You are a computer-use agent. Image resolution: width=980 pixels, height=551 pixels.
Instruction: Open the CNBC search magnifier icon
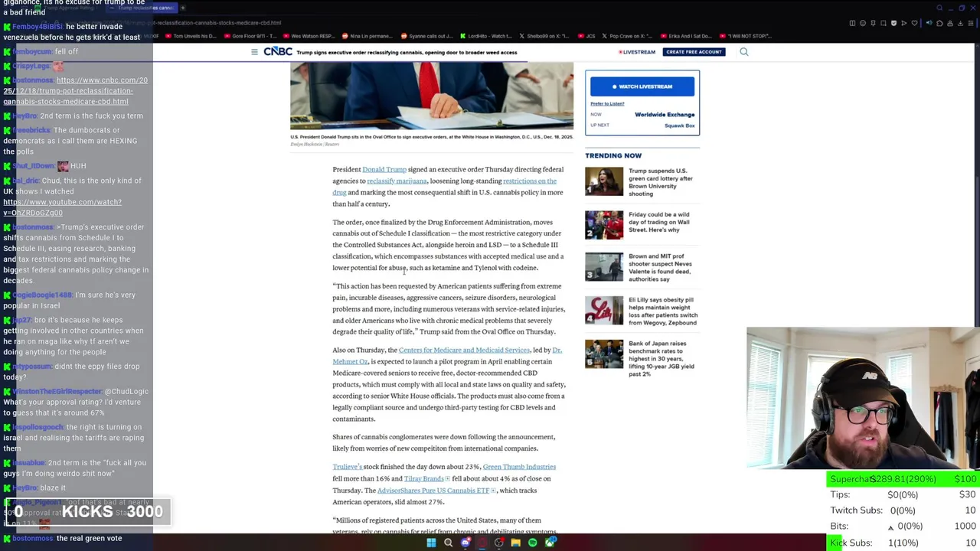743,52
